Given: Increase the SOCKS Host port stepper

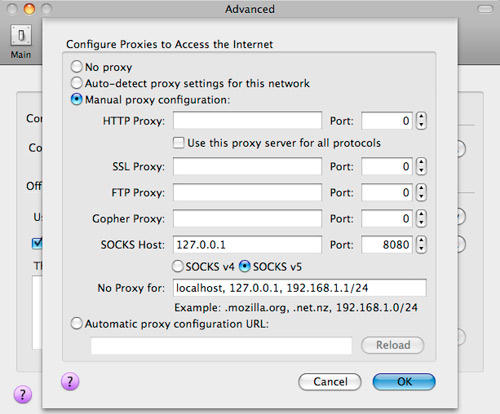Looking at the screenshot, I should pyautogui.click(x=421, y=241).
